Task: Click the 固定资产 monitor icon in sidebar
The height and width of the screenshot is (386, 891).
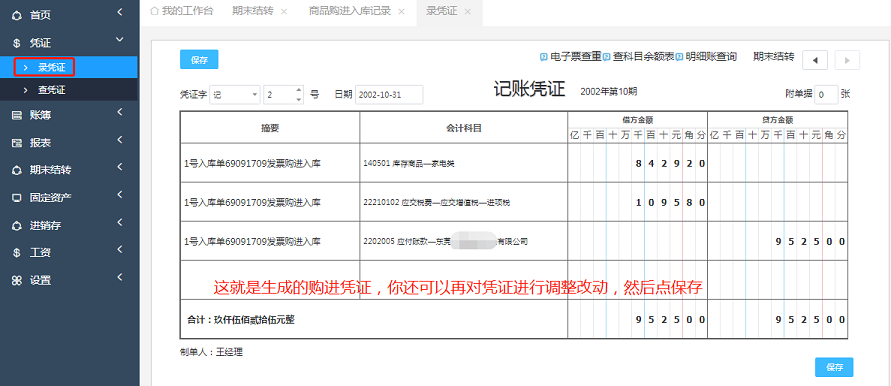Action: point(17,198)
